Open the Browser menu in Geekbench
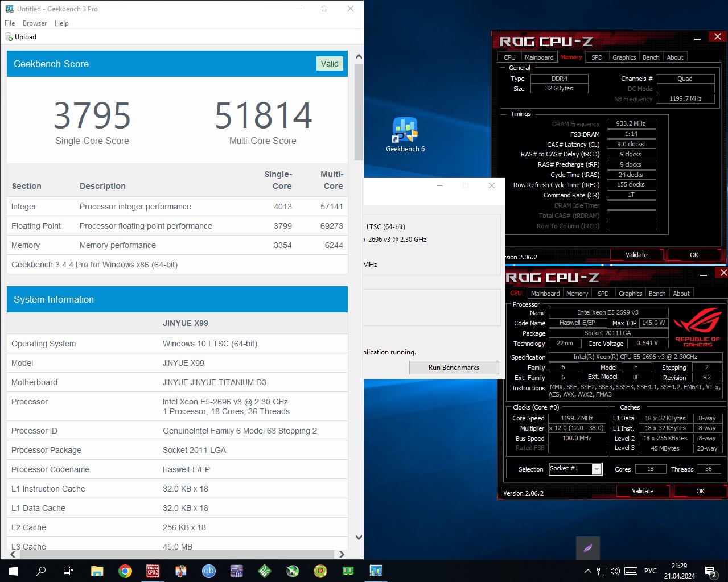 35,23
